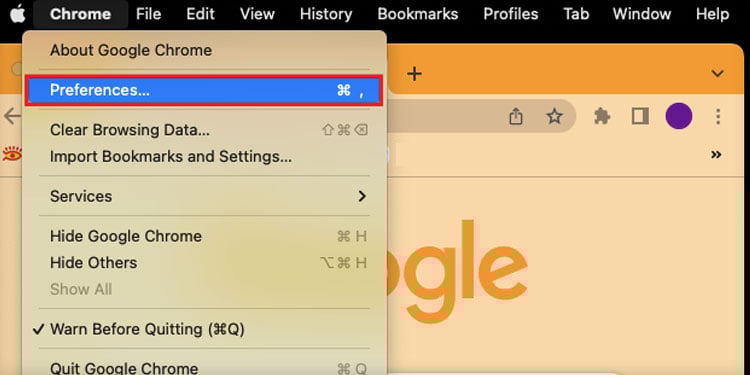
Task: Choose Hide Others
Action: [204, 263]
